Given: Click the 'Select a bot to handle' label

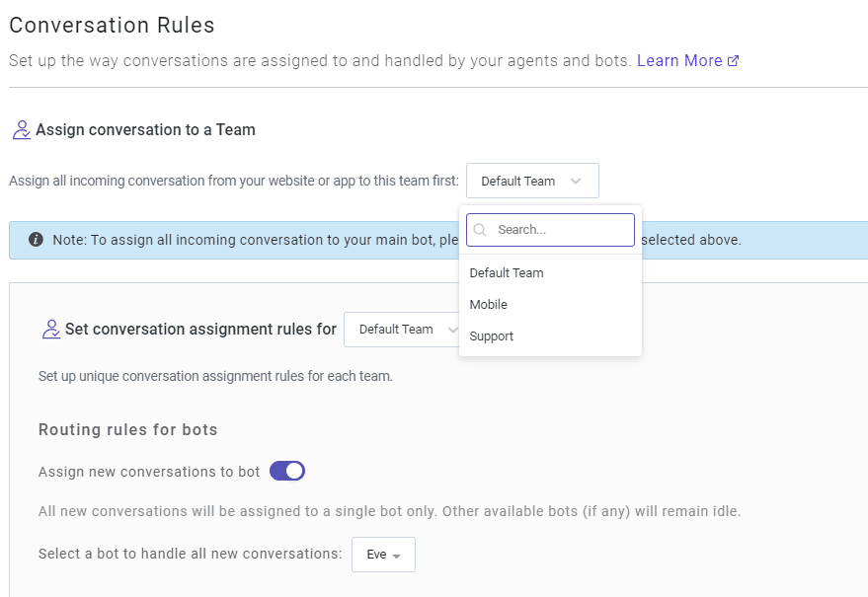Looking at the screenshot, I should 190,554.
